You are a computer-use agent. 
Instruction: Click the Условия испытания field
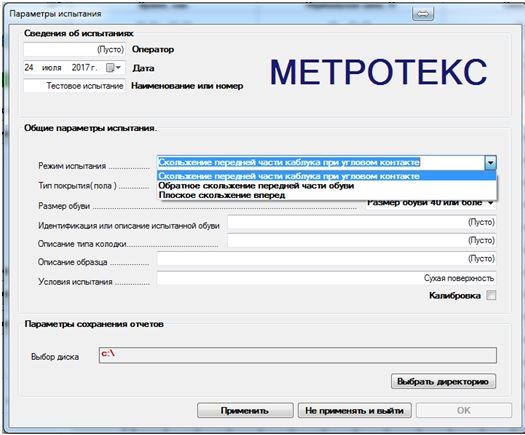point(326,278)
